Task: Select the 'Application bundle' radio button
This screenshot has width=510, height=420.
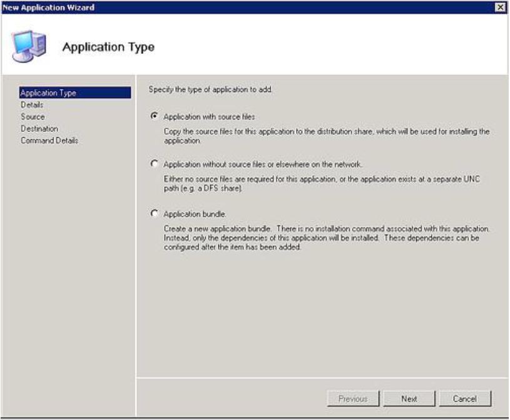Action: coord(155,213)
